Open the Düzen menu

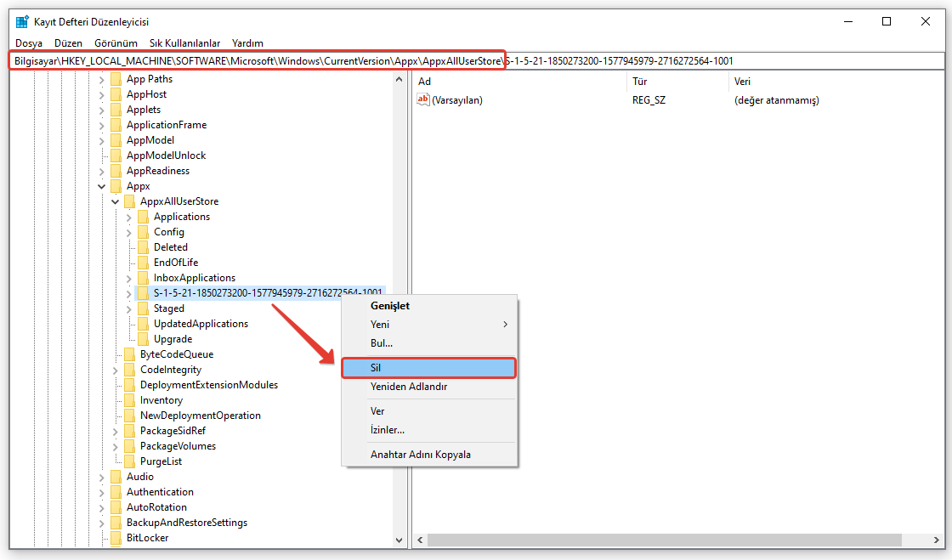[x=68, y=42]
